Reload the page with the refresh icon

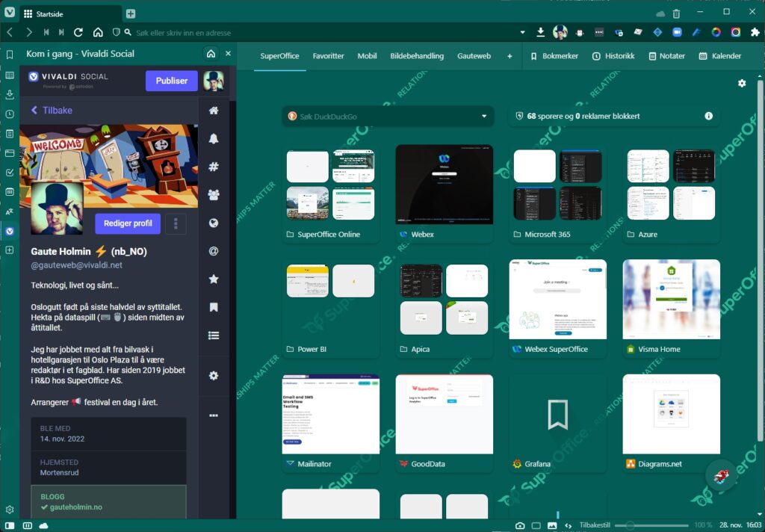(78, 33)
